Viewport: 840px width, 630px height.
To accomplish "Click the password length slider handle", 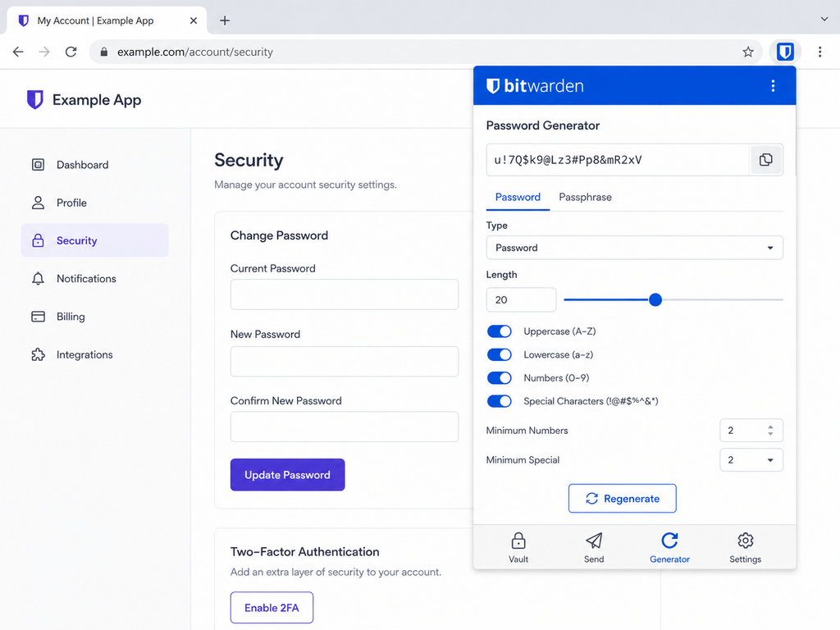I will pos(655,299).
